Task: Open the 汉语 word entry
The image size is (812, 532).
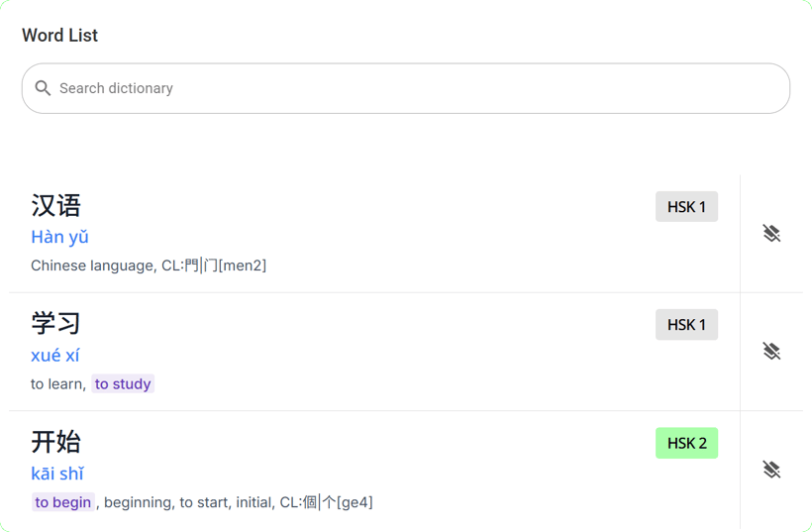Action: (x=56, y=206)
